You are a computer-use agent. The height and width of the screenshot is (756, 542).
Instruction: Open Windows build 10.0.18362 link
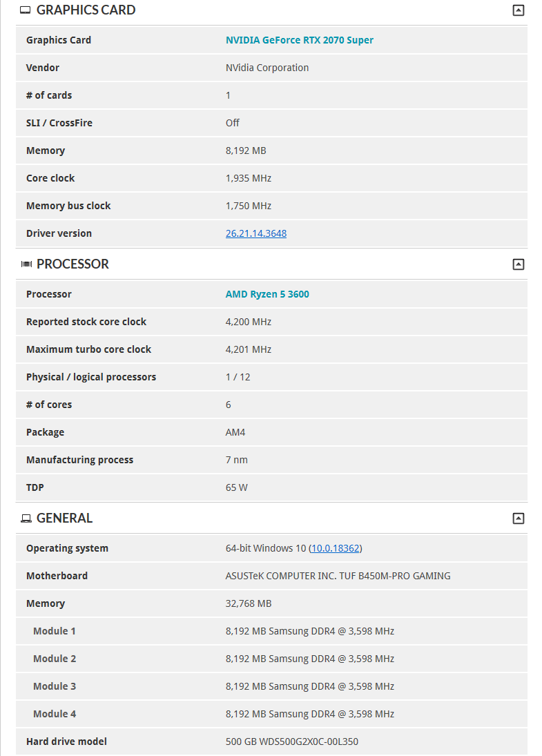click(335, 548)
